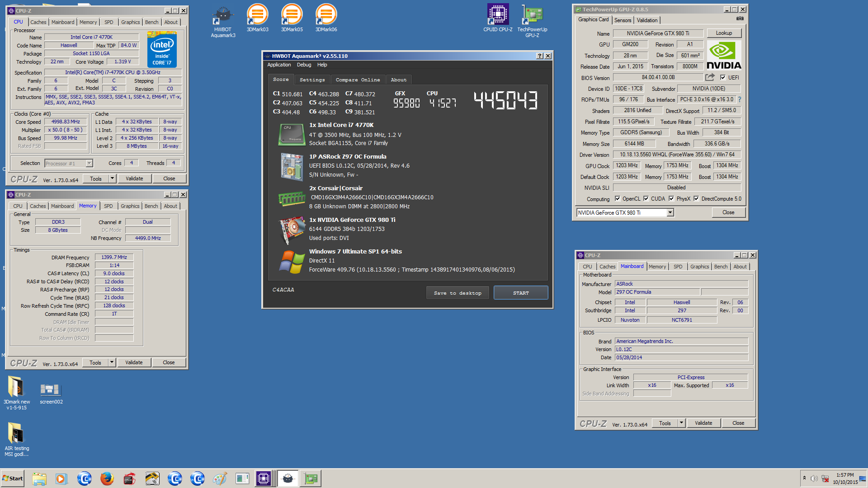Open Paint from the taskbar
Image resolution: width=868 pixels, height=488 pixels.
tap(220, 479)
